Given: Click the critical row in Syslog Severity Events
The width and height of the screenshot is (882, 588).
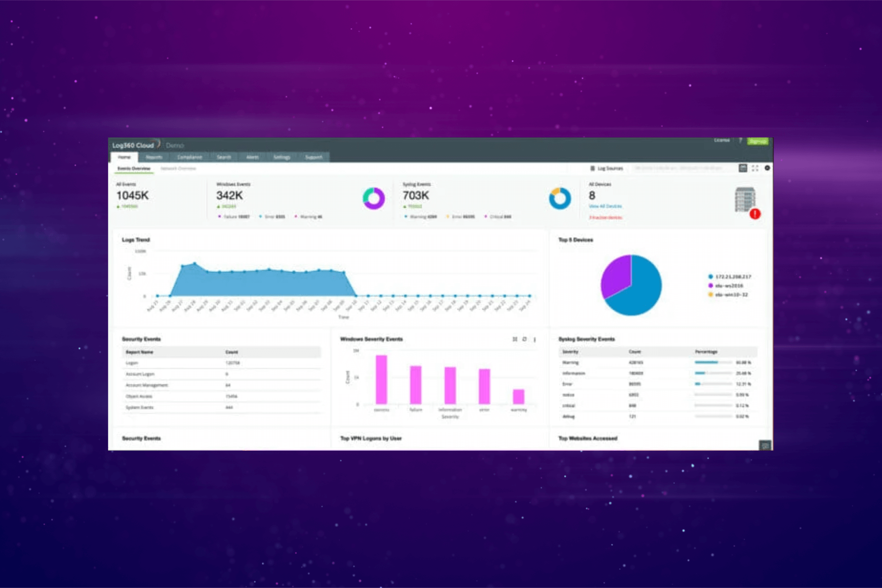Looking at the screenshot, I should tap(658, 406).
